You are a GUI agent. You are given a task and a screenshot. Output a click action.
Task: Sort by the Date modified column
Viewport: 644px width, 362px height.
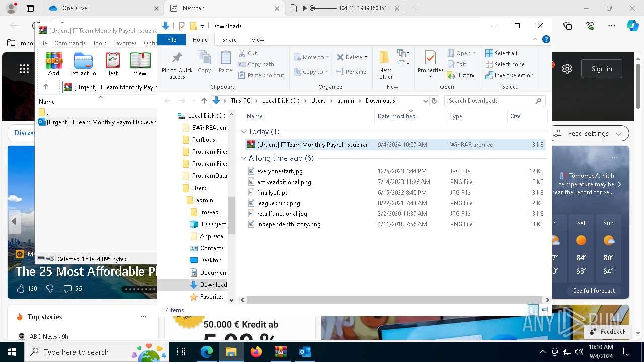411,116
